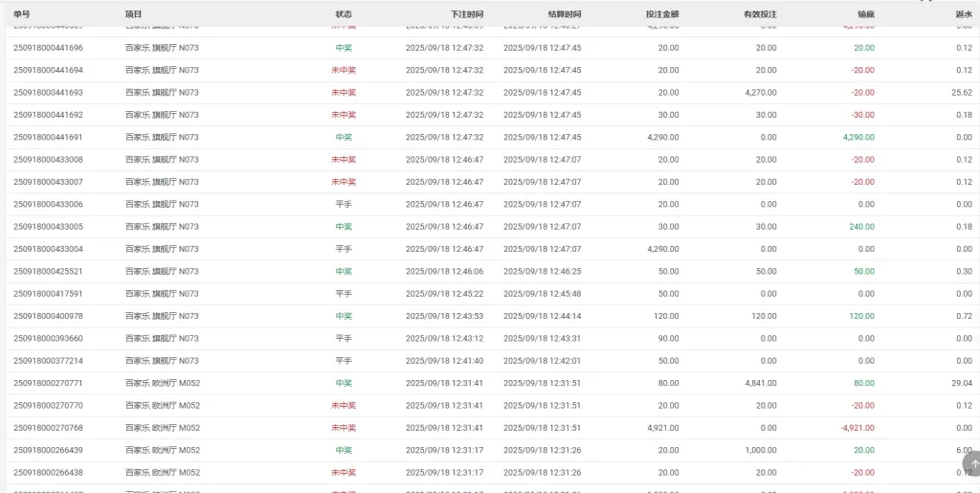
Task: Click 平手 status of order 250918000433006
Action: pyautogui.click(x=344, y=205)
